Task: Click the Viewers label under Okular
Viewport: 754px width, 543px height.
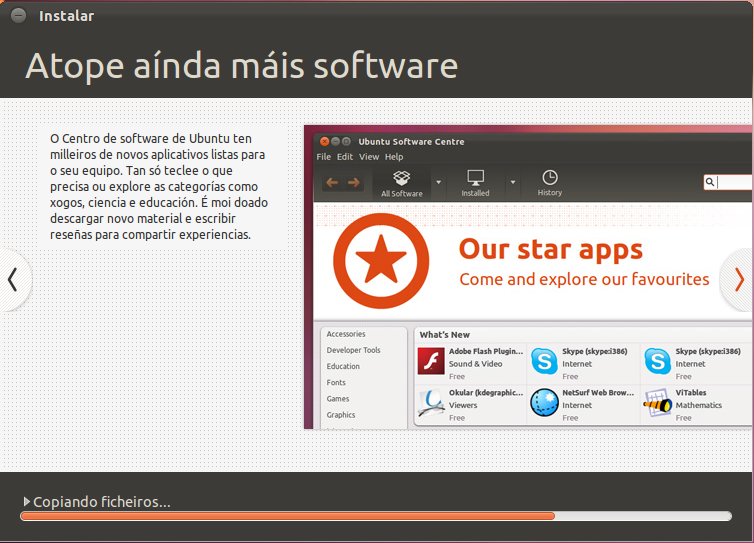Action: click(x=463, y=405)
